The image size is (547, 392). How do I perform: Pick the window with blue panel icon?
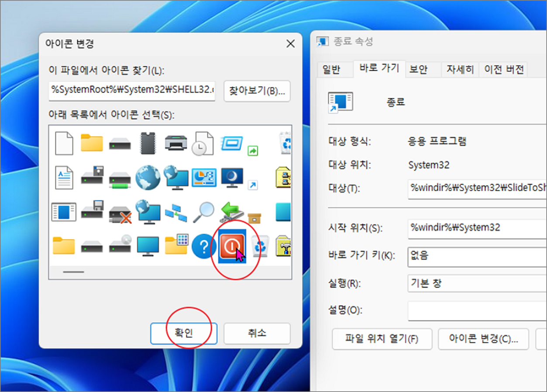(64, 212)
